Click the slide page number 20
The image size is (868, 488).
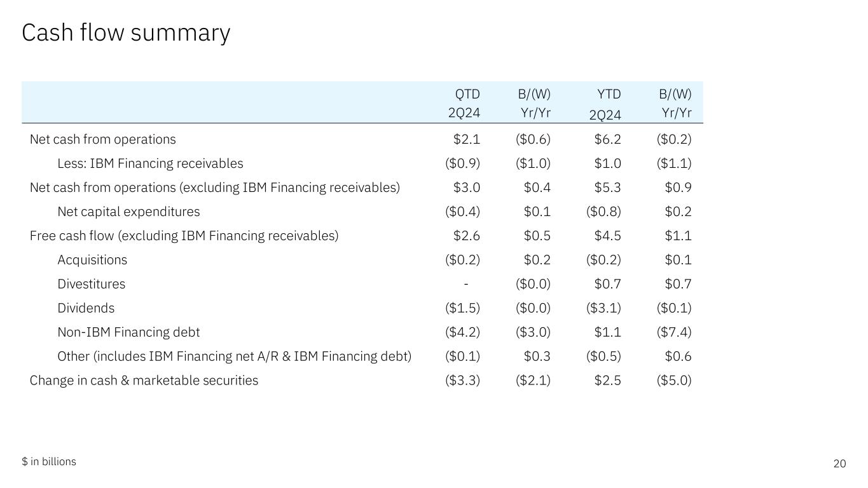(839, 464)
